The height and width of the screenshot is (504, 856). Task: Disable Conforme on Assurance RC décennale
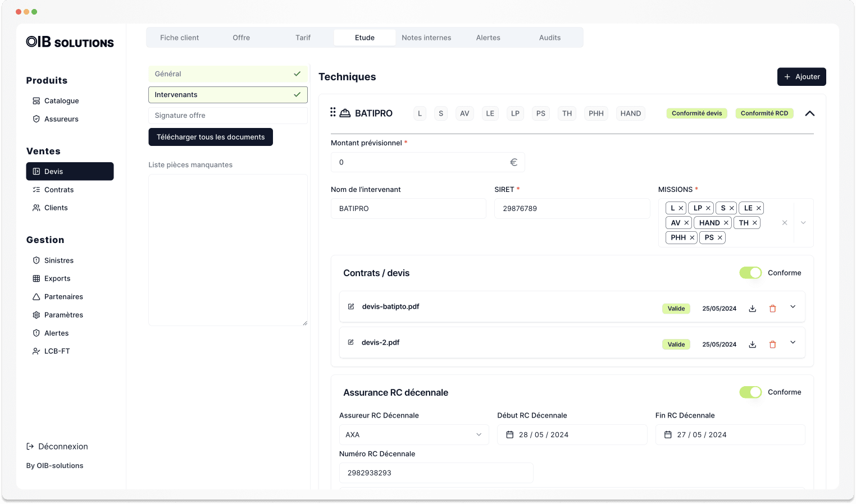coord(750,392)
